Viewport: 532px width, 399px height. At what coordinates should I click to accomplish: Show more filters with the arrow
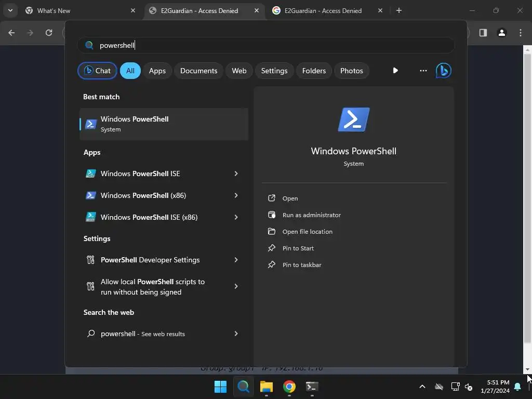(x=395, y=71)
